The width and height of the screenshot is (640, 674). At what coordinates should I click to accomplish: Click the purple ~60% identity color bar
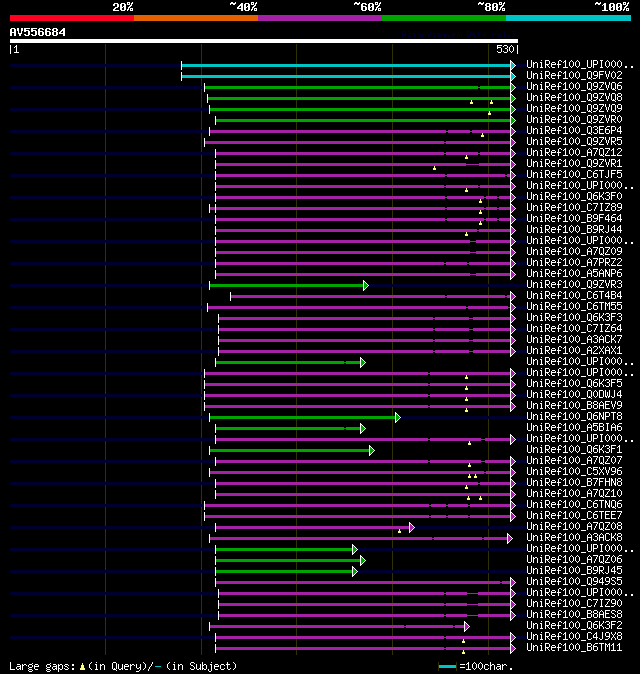tap(320, 18)
